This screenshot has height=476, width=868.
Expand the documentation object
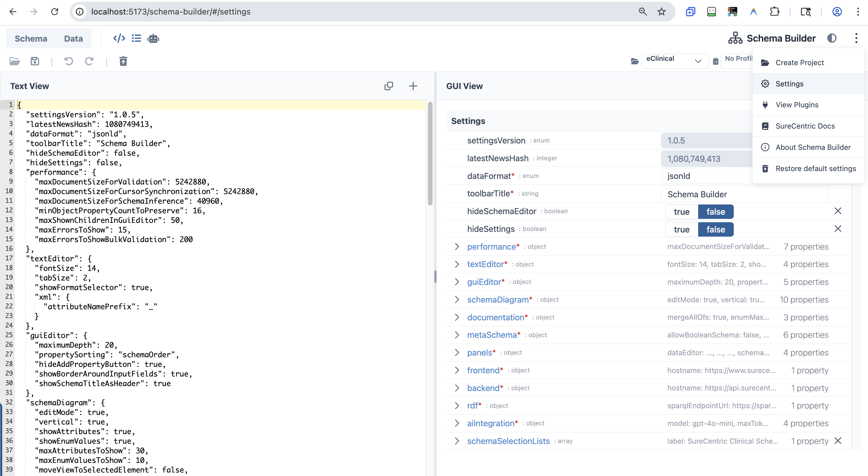pyautogui.click(x=457, y=317)
